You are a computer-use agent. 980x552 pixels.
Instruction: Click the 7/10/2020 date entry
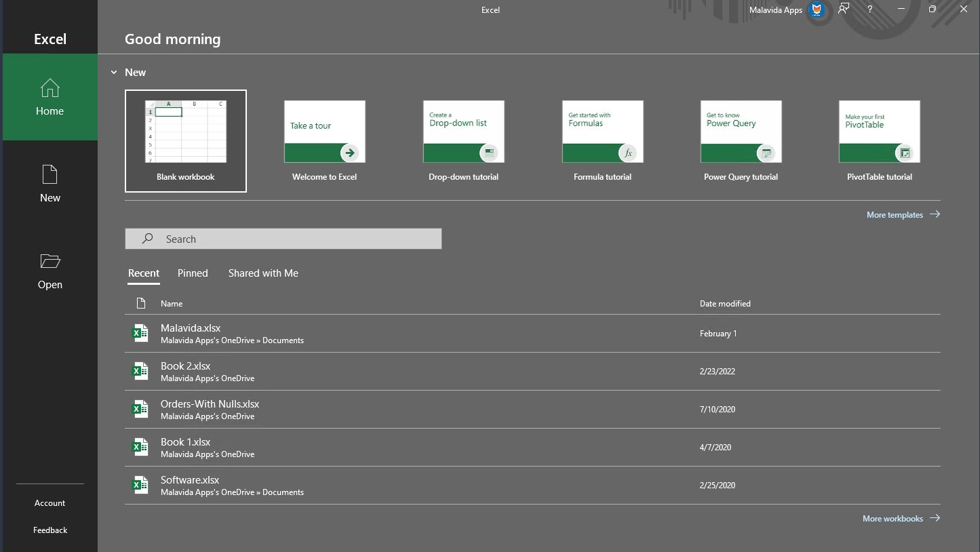click(x=718, y=410)
